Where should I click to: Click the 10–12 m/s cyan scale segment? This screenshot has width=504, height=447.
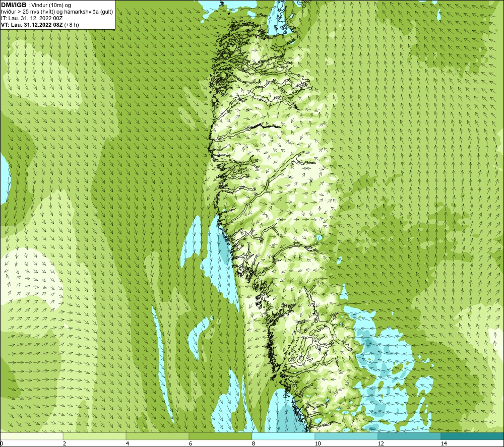[346, 436]
